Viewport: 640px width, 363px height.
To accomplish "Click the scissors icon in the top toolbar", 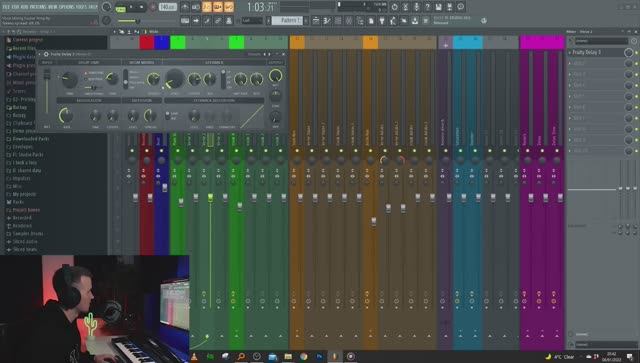I will tap(405, 7).
